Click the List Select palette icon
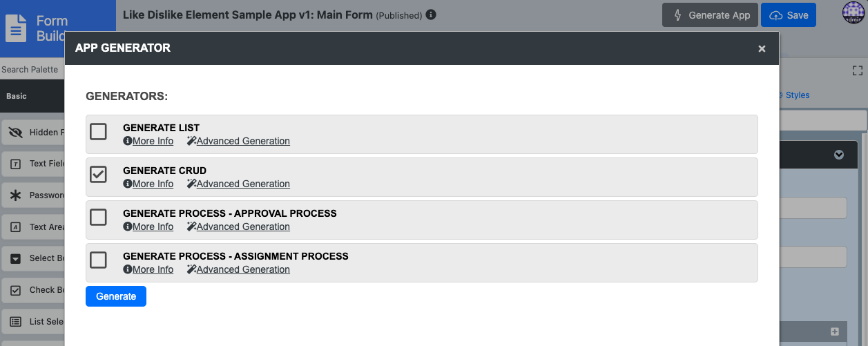Image resolution: width=868 pixels, height=346 pixels. point(15,322)
